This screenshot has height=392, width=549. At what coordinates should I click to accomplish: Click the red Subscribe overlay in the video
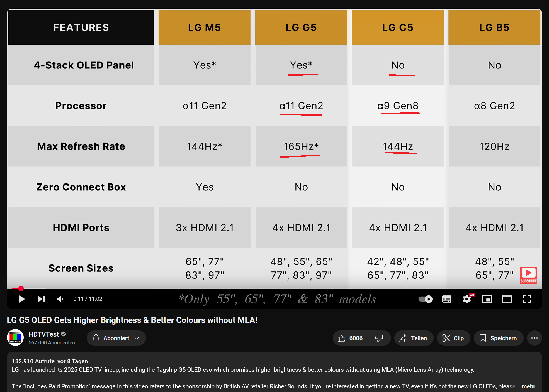[528, 275]
